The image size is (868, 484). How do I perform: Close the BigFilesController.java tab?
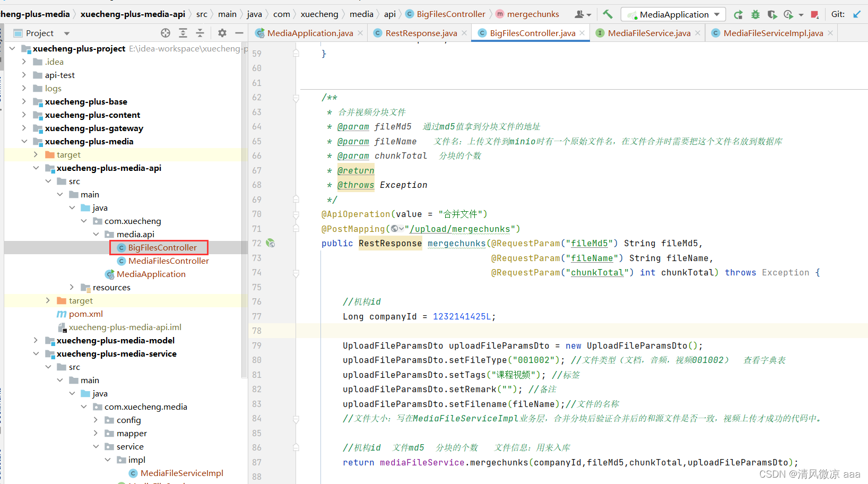coord(582,33)
